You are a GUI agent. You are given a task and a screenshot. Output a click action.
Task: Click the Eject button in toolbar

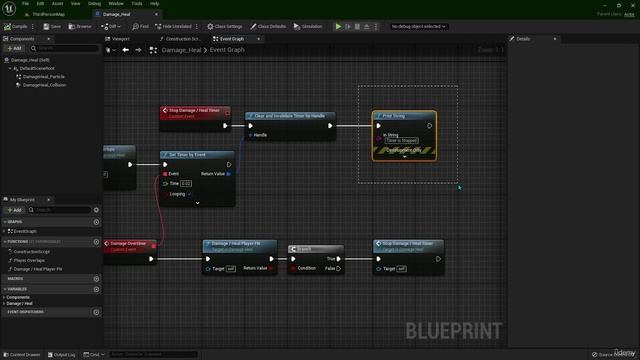(x=367, y=27)
